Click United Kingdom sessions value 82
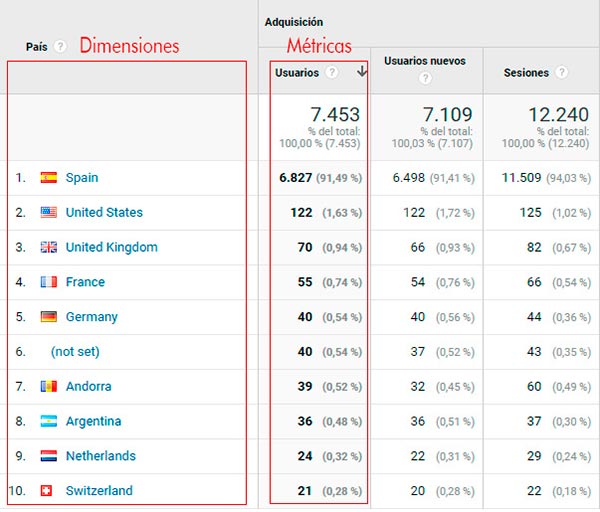This screenshot has width=600, height=512. pos(534,247)
